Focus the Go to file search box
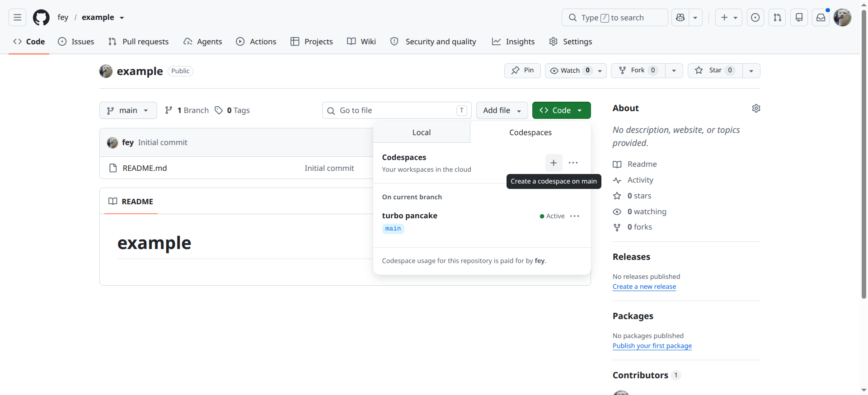The height and width of the screenshot is (395, 868). point(397,110)
